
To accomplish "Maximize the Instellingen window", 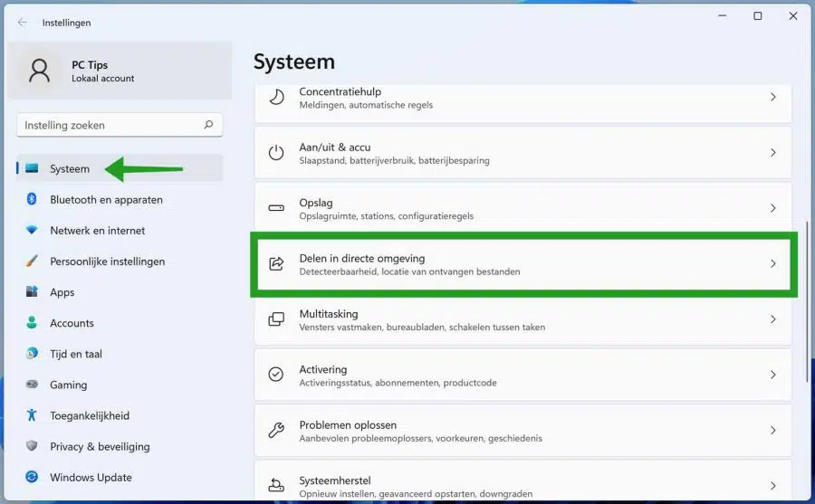I will point(757,16).
